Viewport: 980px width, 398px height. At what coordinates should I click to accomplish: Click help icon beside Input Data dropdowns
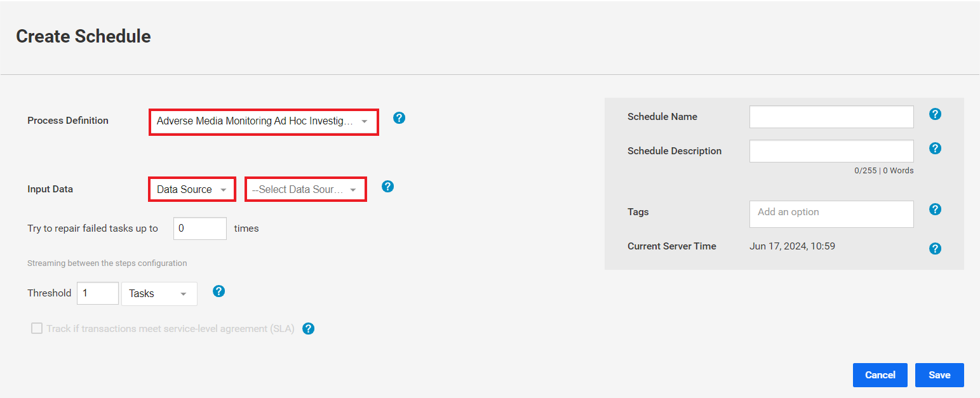[x=387, y=187]
